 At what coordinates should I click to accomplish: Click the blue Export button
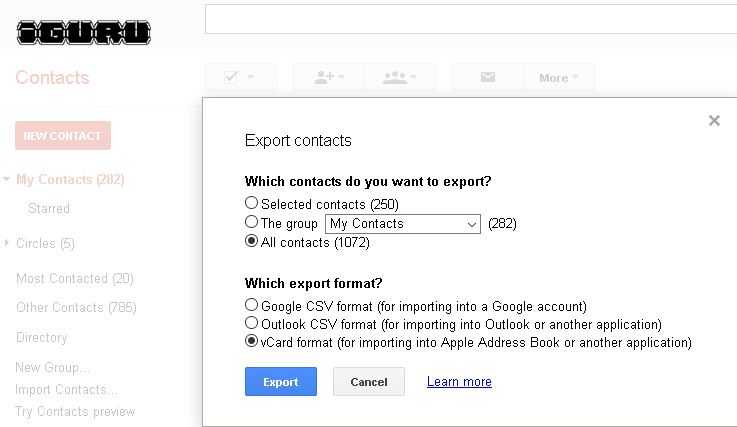coord(281,381)
